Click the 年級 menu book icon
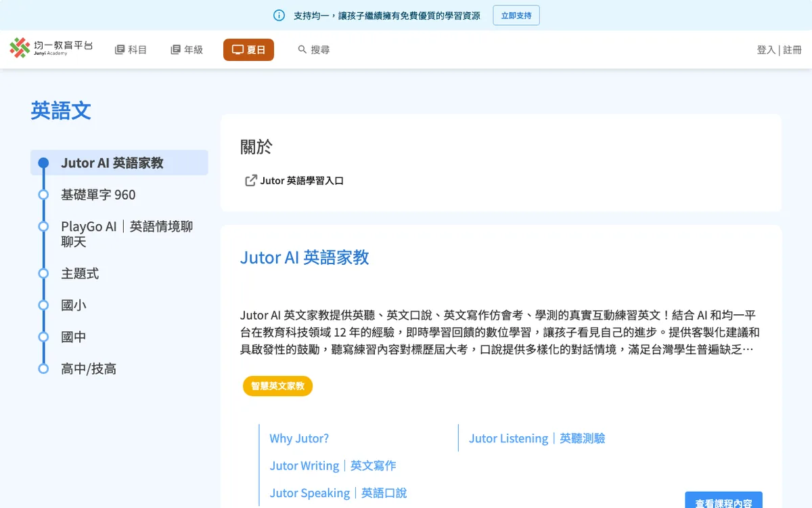The width and height of the screenshot is (812, 508). [175, 49]
